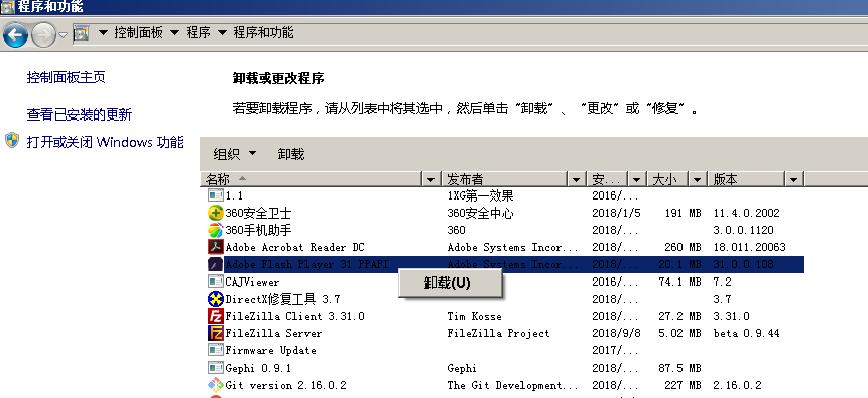Click publisher The Git Development...
Screen dimensions: 868x398
[513, 385]
